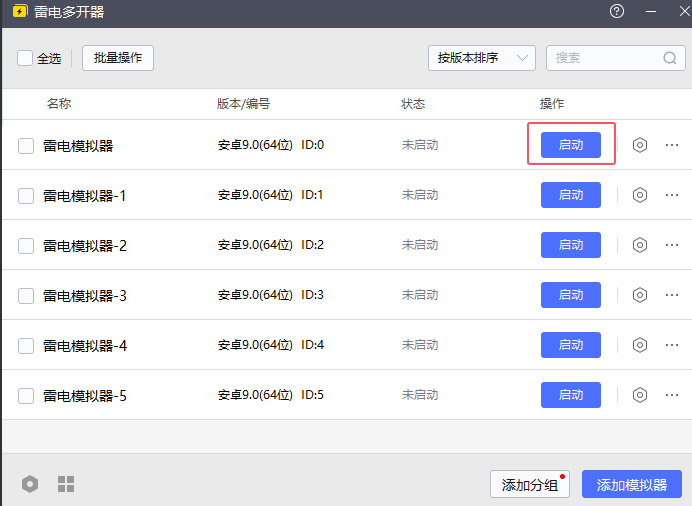The height and width of the screenshot is (506, 692).
Task: Start 雷电模拟器-3 with 启动 button
Action: click(x=571, y=295)
